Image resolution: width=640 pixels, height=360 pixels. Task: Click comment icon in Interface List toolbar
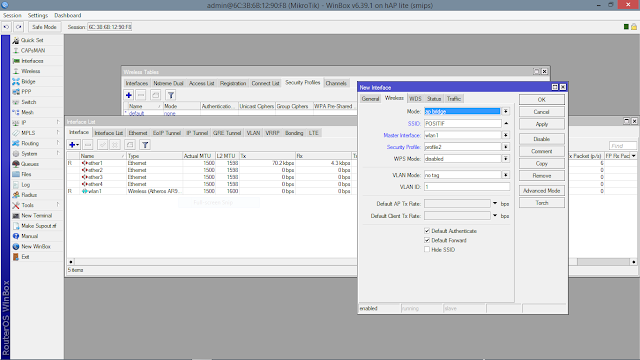130,144
